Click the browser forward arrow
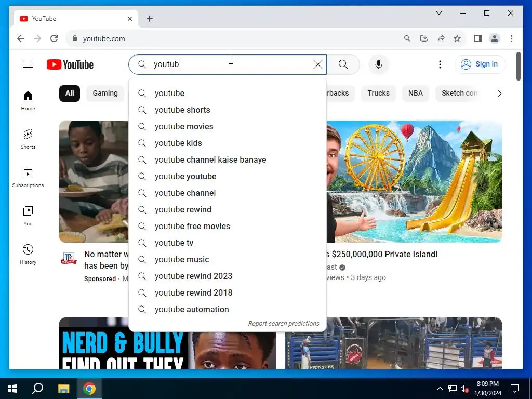Image resolution: width=532 pixels, height=399 pixels. coord(37,38)
